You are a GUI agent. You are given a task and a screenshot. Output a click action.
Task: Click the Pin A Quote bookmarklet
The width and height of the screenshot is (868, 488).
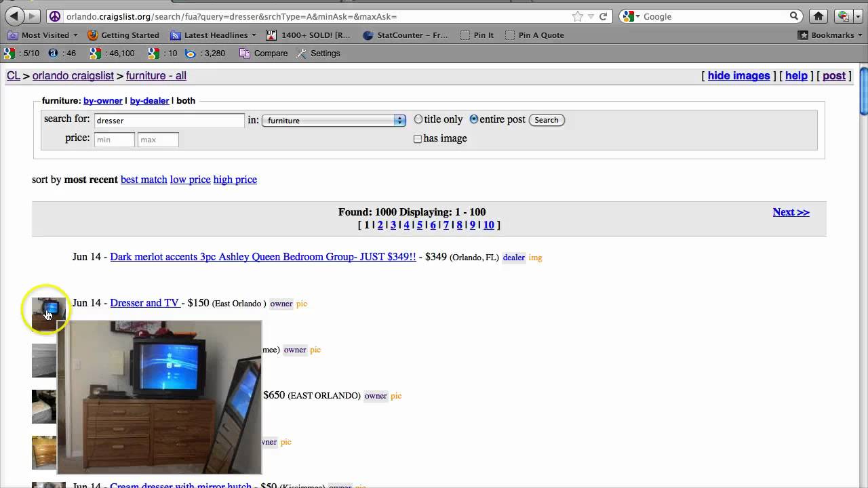[534, 35]
